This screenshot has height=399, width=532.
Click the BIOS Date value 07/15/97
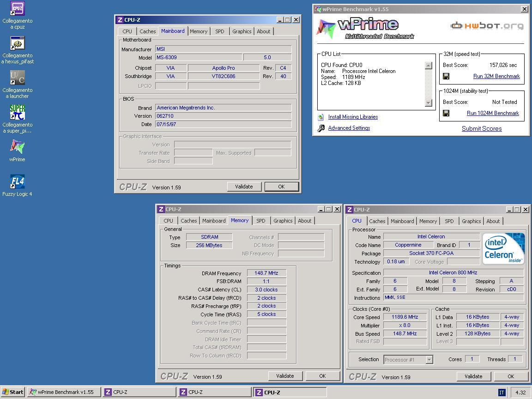223,125
